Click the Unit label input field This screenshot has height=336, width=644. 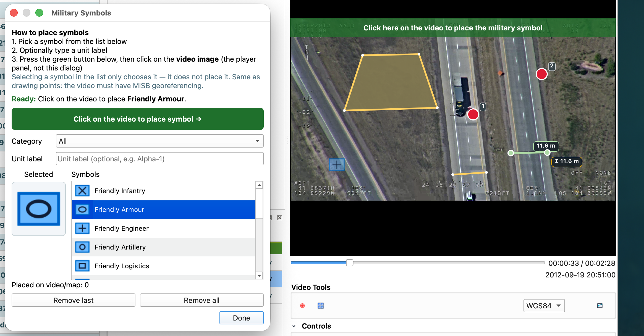[x=159, y=159]
